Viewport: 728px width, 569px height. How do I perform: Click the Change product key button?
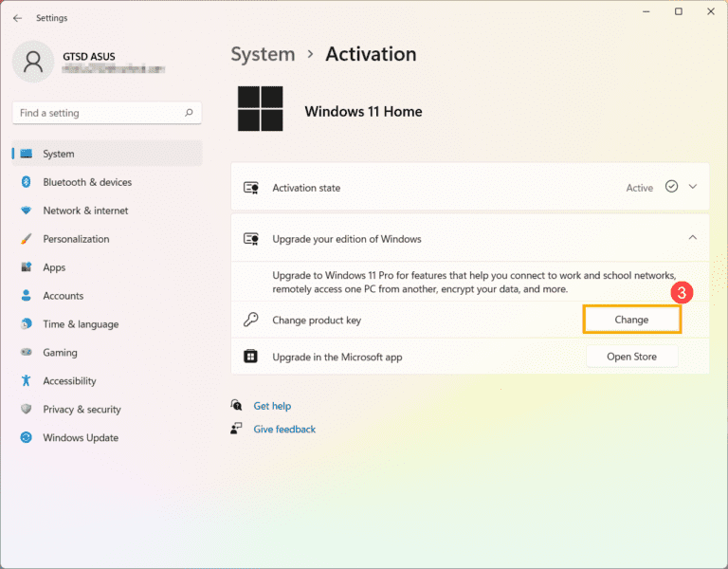632,320
